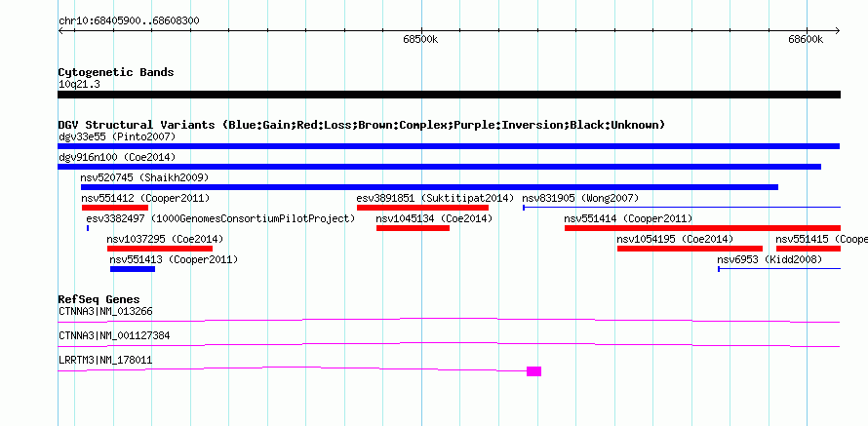The width and height of the screenshot is (868, 426).
Task: Click the LRRTM3|NM_178011 gene label
Action: (x=105, y=360)
